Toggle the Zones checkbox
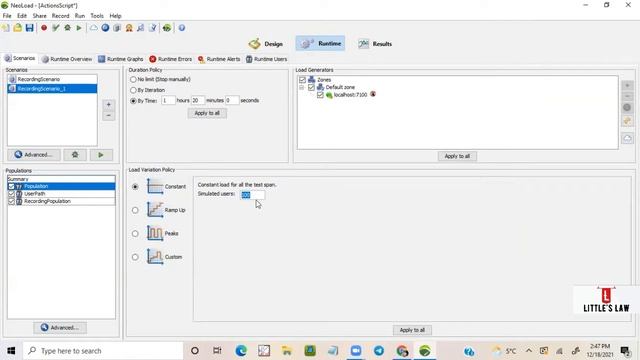 pyautogui.click(x=302, y=80)
